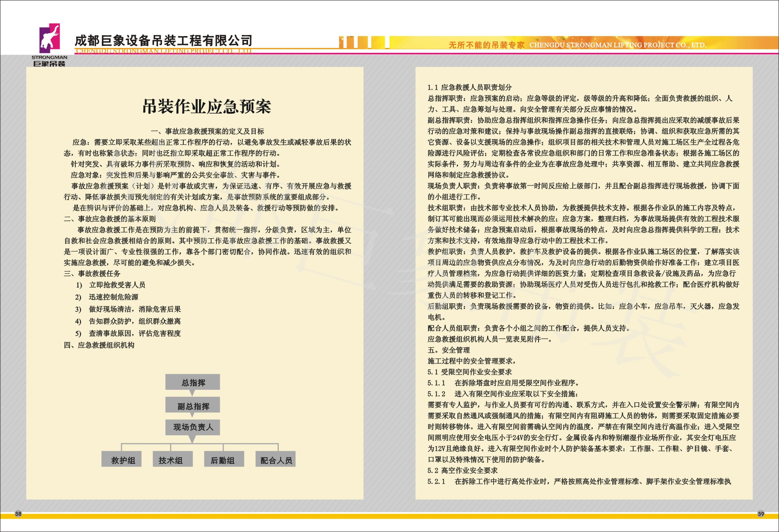Click company name 成都巨象设备吊装工程有限公司

[163, 41]
